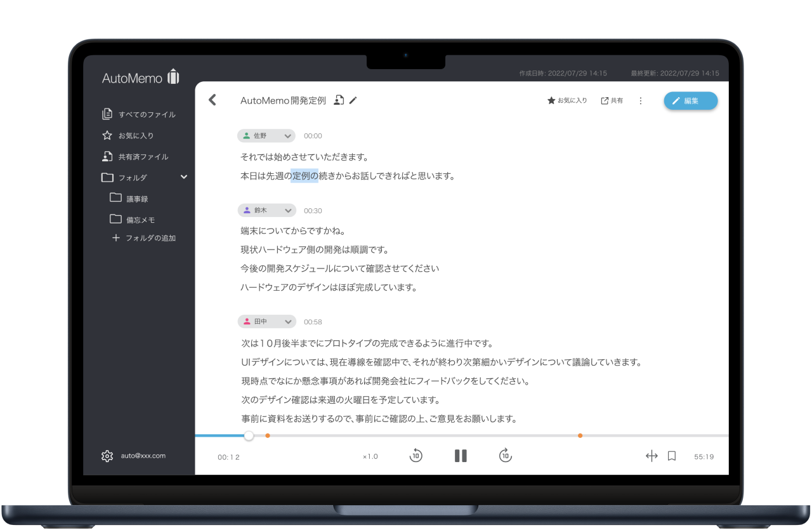Click the blue 編集 button

691,101
